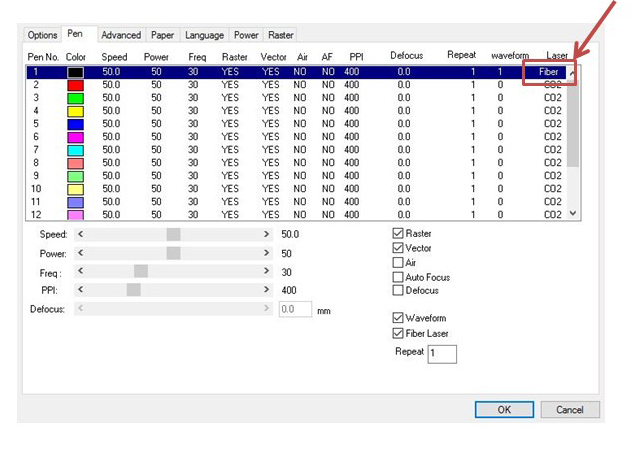Click the Cancel button
Screen dimensions: 631x451
[x=570, y=409]
